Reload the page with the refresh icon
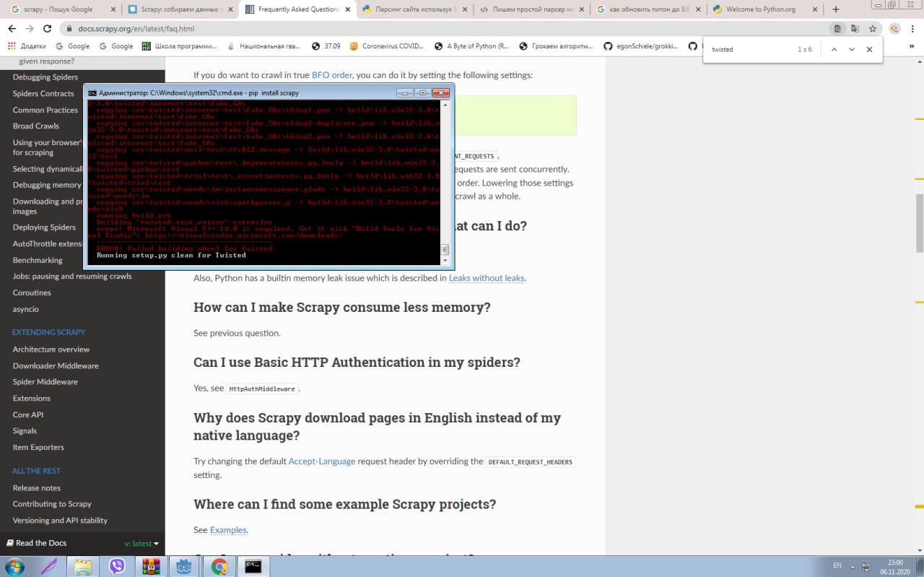 pos(47,29)
